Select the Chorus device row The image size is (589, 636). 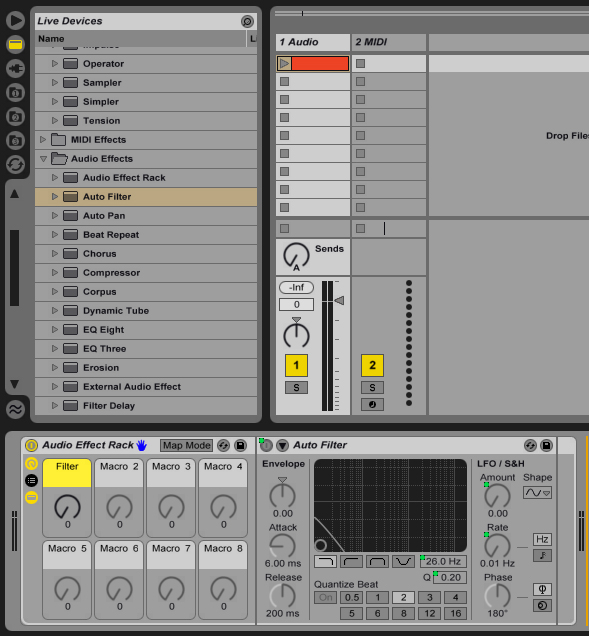click(146, 254)
